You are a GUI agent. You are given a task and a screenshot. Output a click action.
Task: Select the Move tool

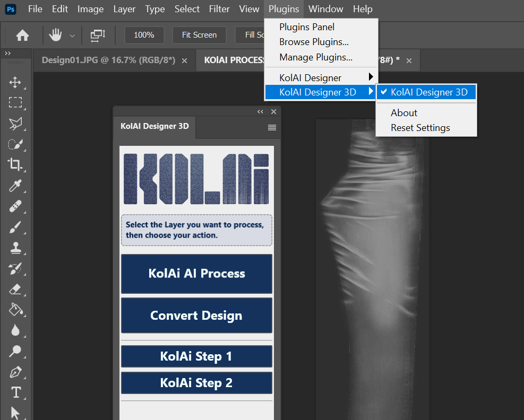[15, 83]
